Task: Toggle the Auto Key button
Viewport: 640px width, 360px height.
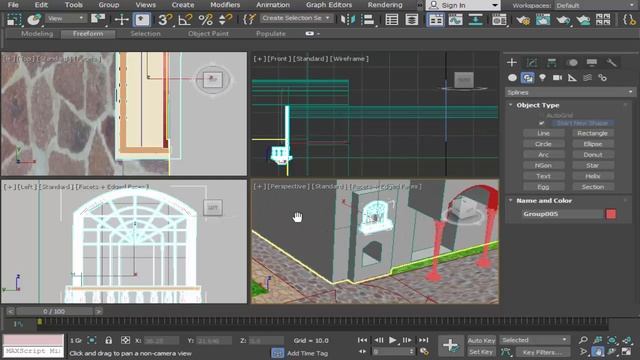Action: 481,340
